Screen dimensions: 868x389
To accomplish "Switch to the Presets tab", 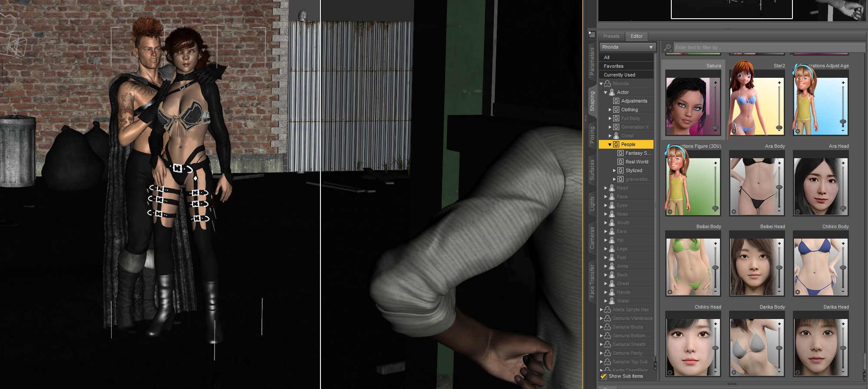I will coord(611,36).
